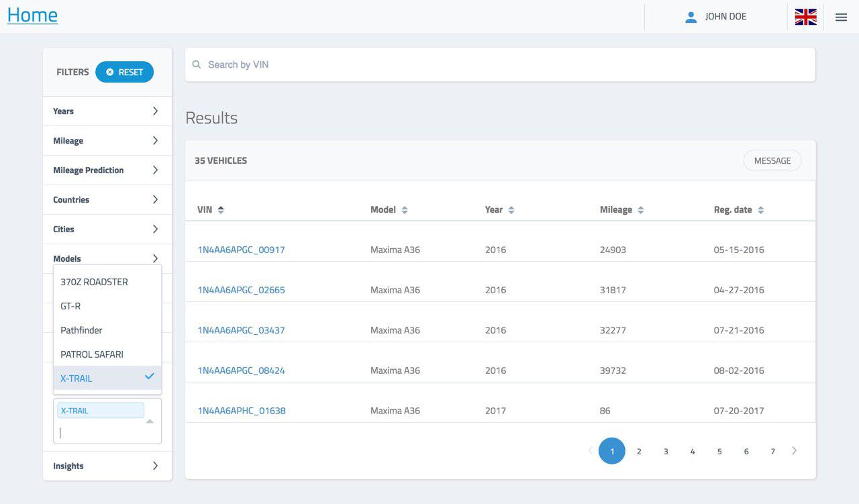Go to page 2
Image resolution: width=859 pixels, height=504 pixels.
[639, 451]
